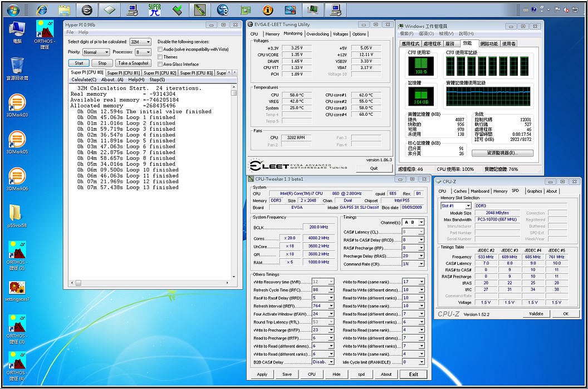Select the p55vsx58 folder icon
Screen dimensions: 588x389
coord(17,216)
